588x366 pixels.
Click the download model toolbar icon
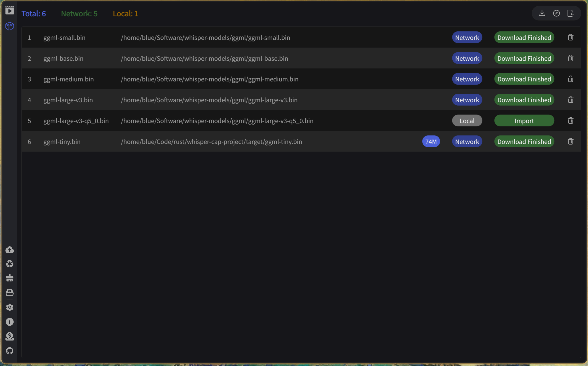pyautogui.click(x=542, y=13)
